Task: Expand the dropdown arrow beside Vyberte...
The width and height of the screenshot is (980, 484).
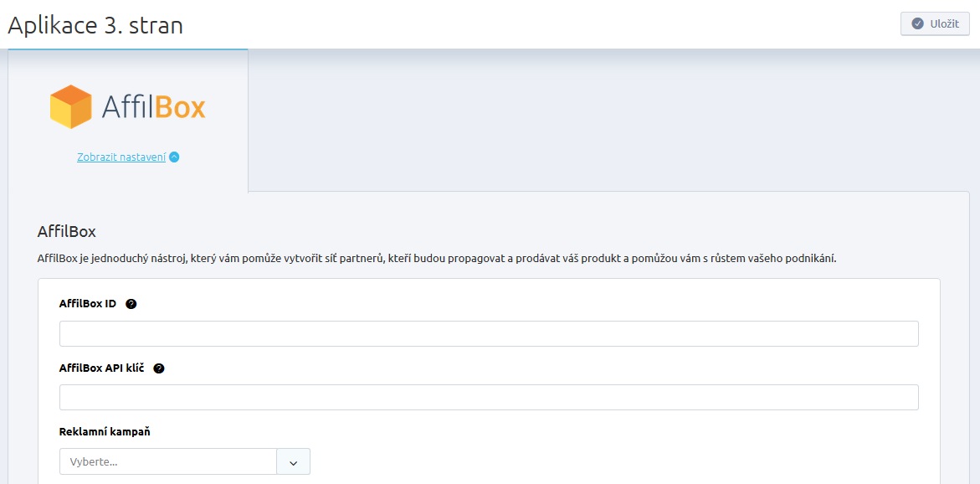Action: (x=294, y=462)
